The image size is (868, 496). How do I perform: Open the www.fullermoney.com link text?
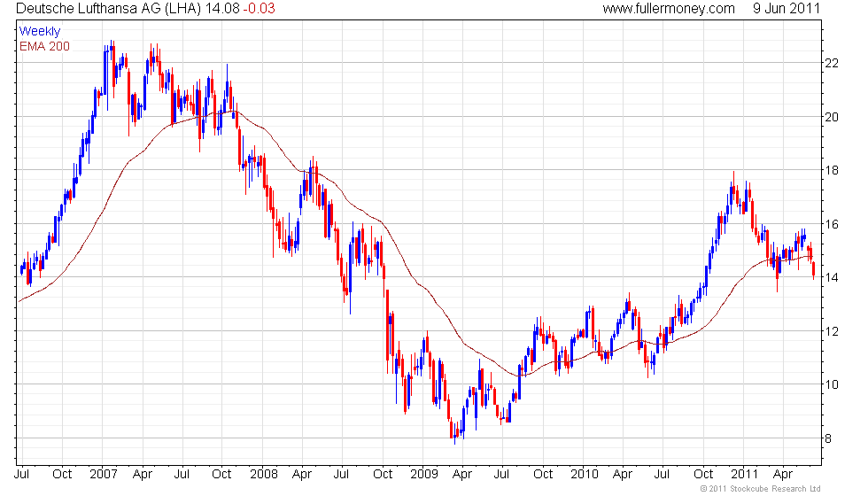(x=669, y=9)
